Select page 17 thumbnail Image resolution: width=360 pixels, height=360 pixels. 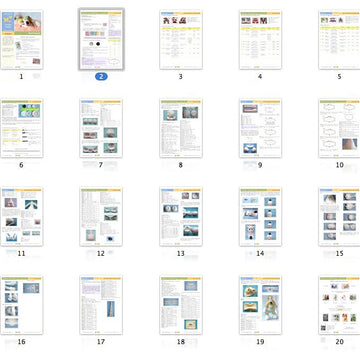point(101,305)
